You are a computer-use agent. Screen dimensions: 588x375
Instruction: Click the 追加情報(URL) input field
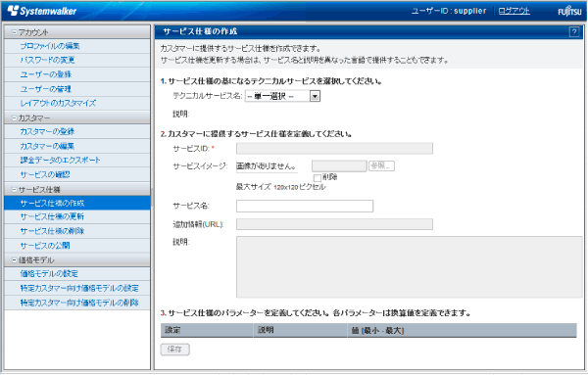[x=334, y=224]
